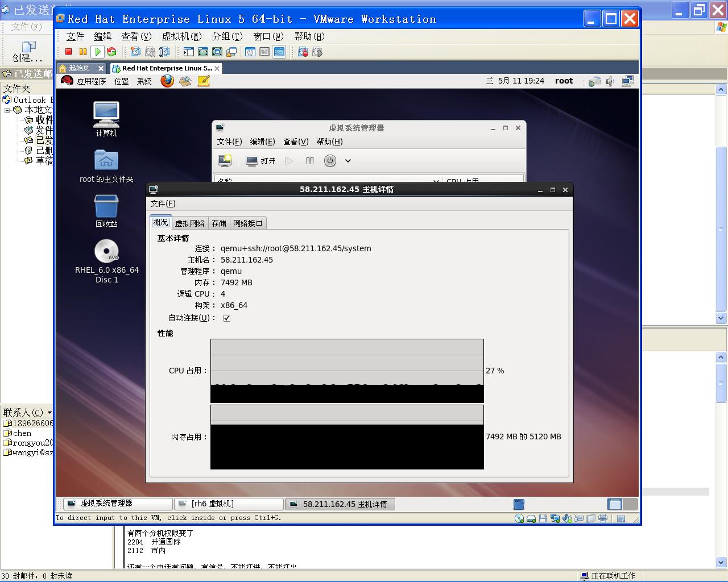Click the printer device icon in VMware status bar
The width and height of the screenshot is (728, 582).
[603, 518]
